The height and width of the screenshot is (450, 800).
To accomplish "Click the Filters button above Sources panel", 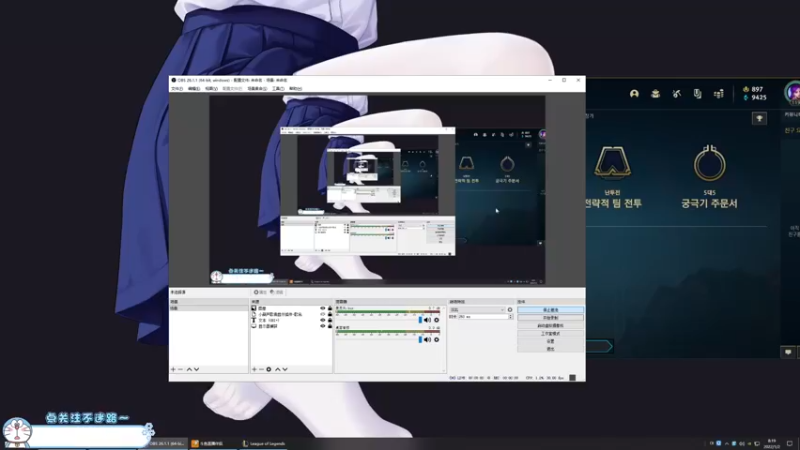I will click(277, 292).
